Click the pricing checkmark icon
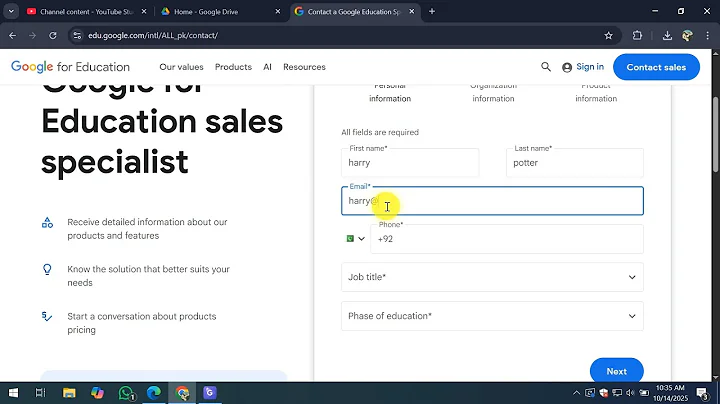 47,316
